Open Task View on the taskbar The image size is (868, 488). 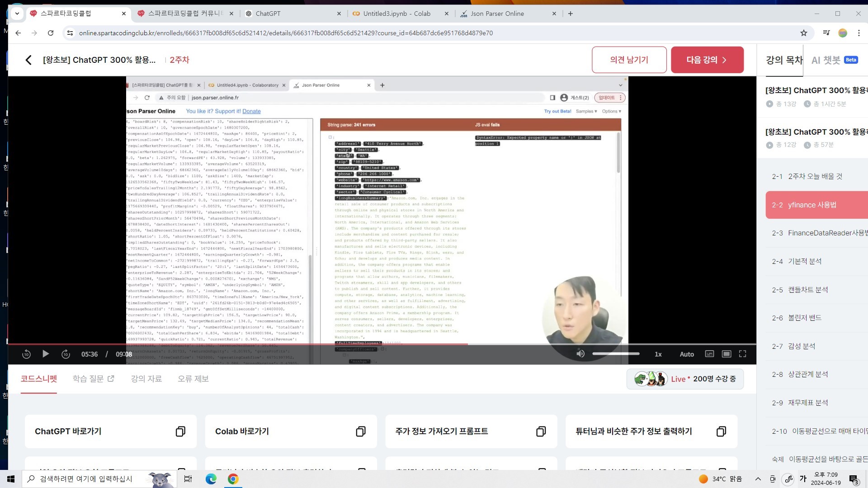click(188, 479)
